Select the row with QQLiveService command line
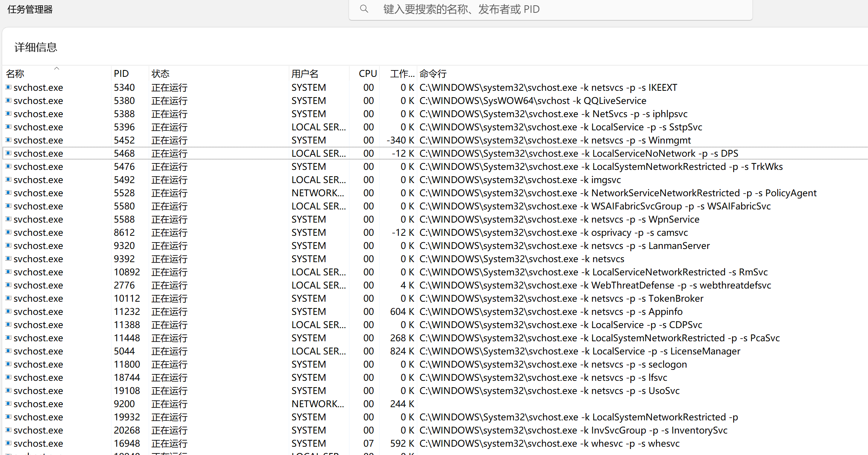 tap(533, 101)
